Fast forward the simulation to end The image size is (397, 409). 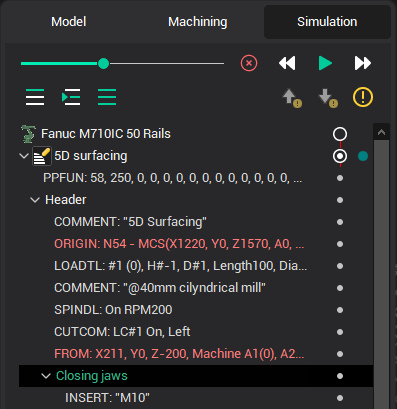tap(363, 63)
